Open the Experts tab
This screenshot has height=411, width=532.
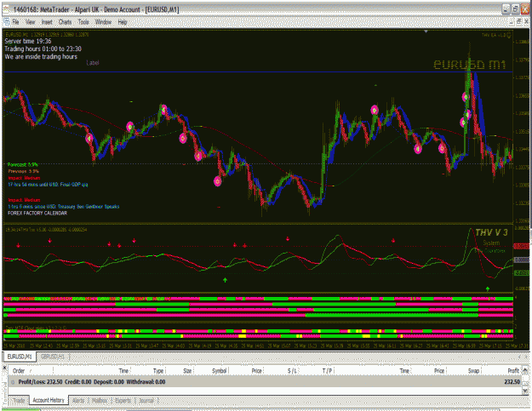(x=123, y=401)
